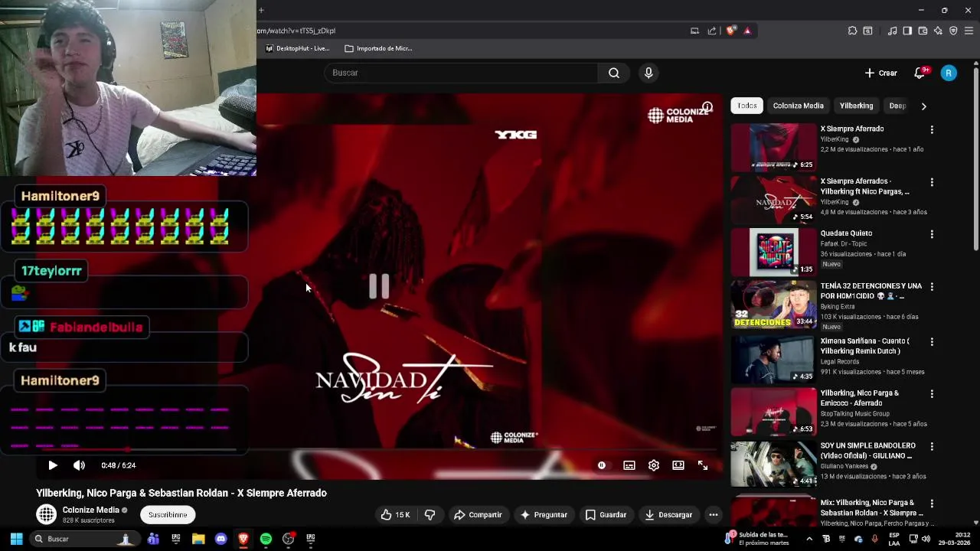
Task: Click the voice search microphone
Action: pos(648,73)
